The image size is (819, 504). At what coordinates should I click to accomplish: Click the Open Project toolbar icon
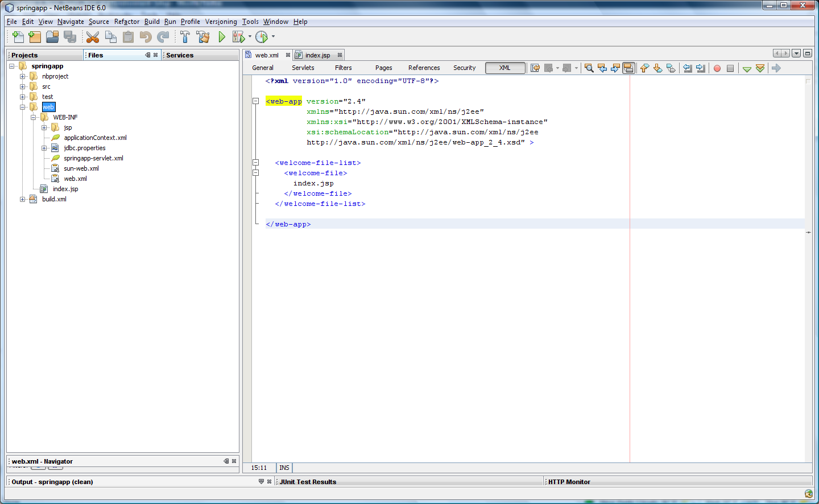tap(52, 37)
